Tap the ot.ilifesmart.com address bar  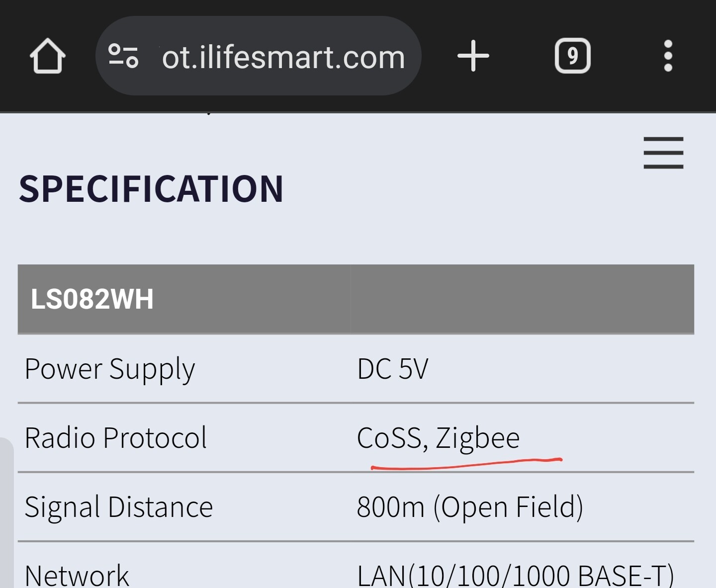tap(259, 56)
